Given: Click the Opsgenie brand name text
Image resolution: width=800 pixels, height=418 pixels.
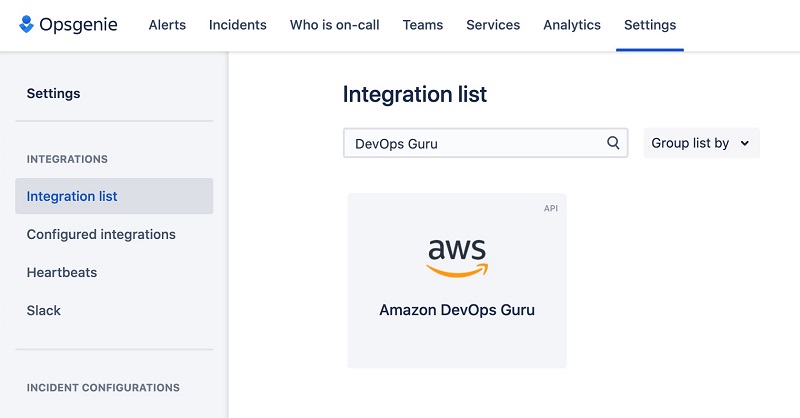Looking at the screenshot, I should (x=79, y=24).
